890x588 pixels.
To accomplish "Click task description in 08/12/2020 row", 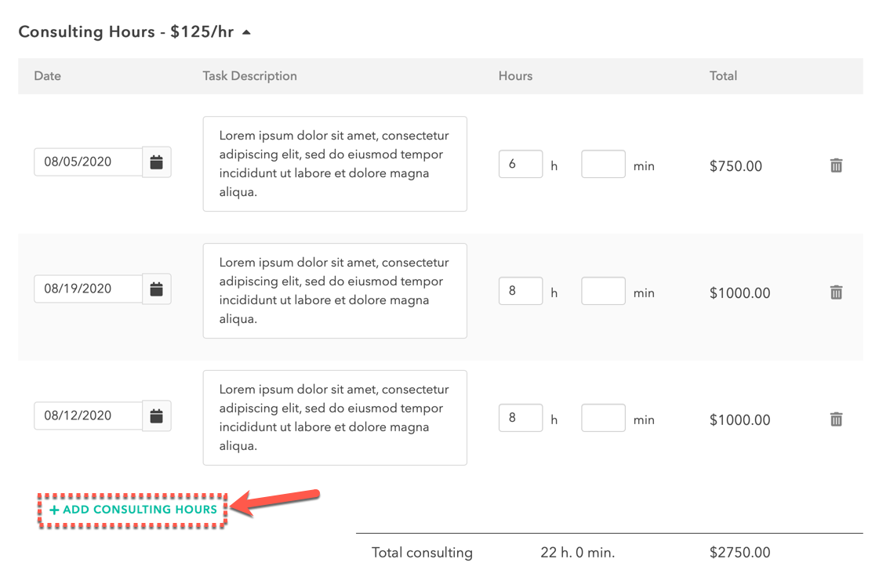I will coord(335,419).
